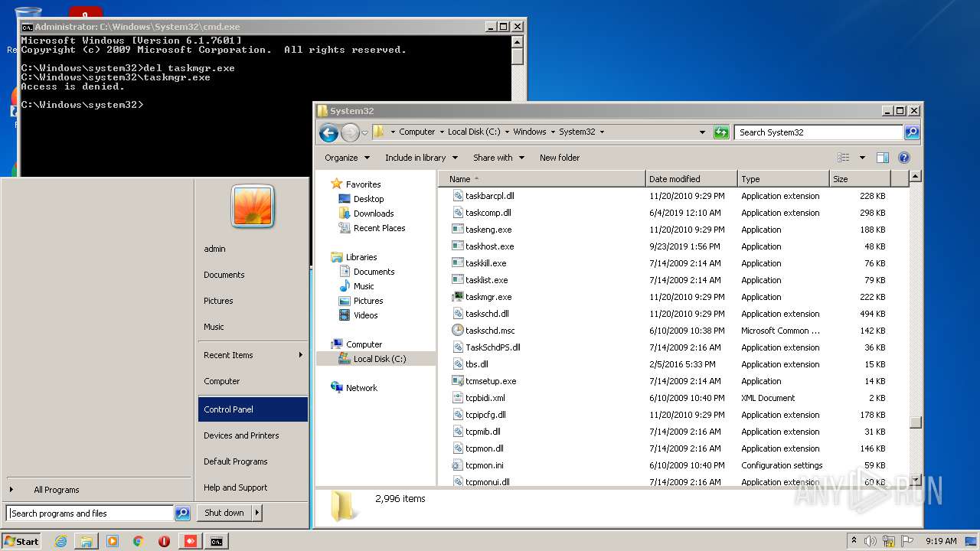Open the recent pages dropdown arrow

click(x=364, y=132)
